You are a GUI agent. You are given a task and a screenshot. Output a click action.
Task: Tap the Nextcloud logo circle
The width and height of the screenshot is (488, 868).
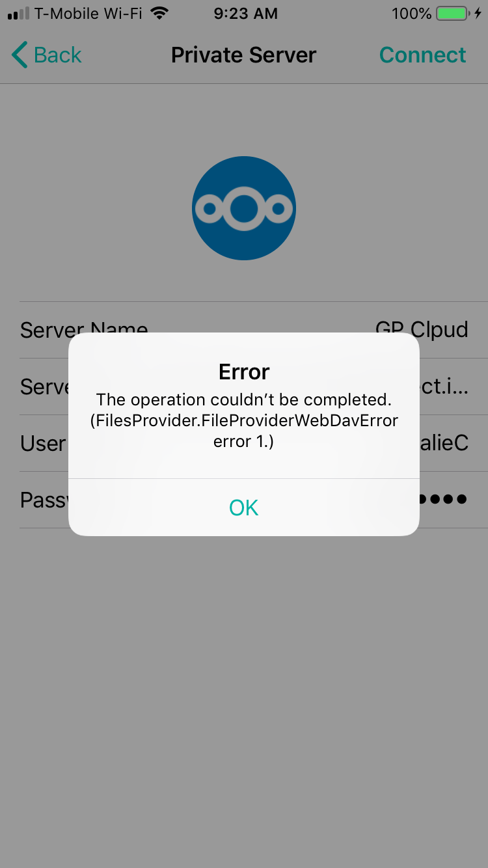tap(244, 208)
